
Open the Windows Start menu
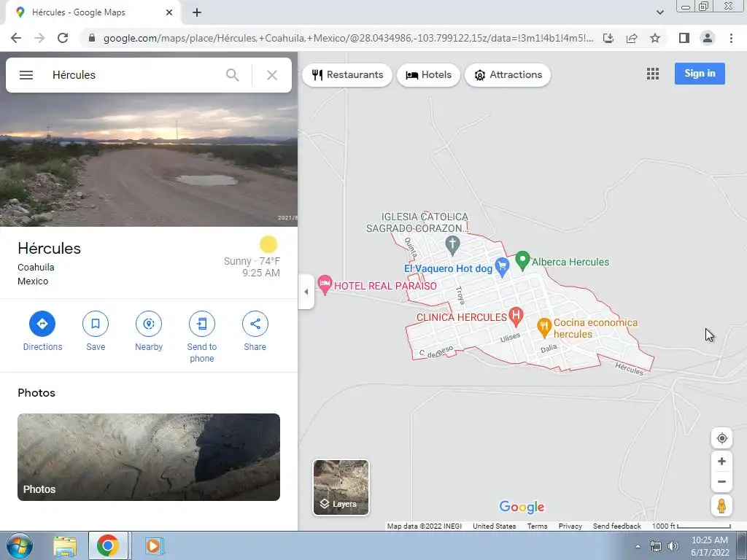(x=19, y=545)
